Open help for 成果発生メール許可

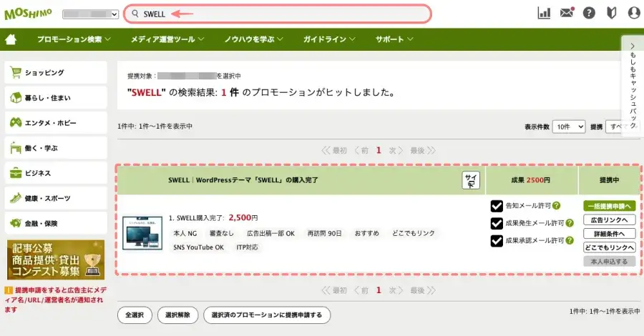[570, 223]
